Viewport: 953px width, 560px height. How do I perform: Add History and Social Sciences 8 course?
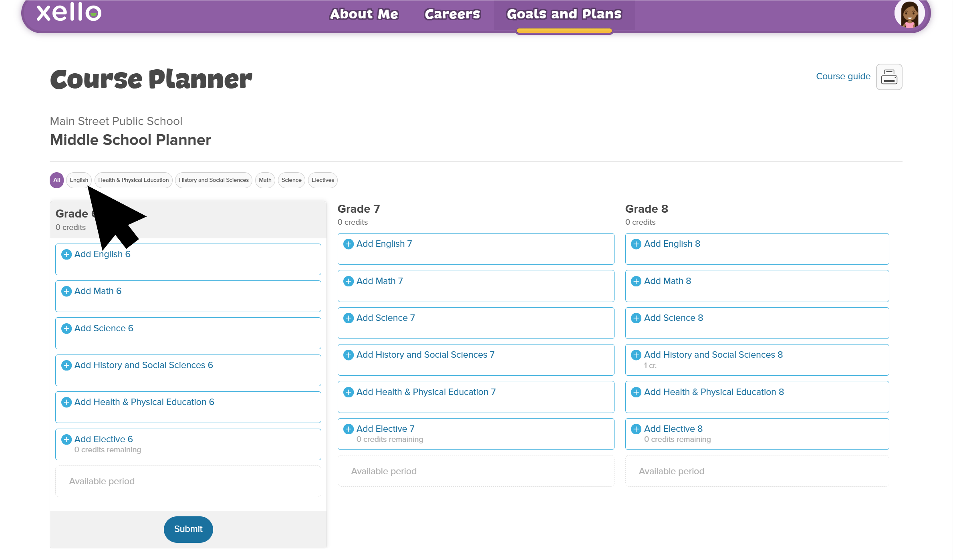[x=757, y=360]
